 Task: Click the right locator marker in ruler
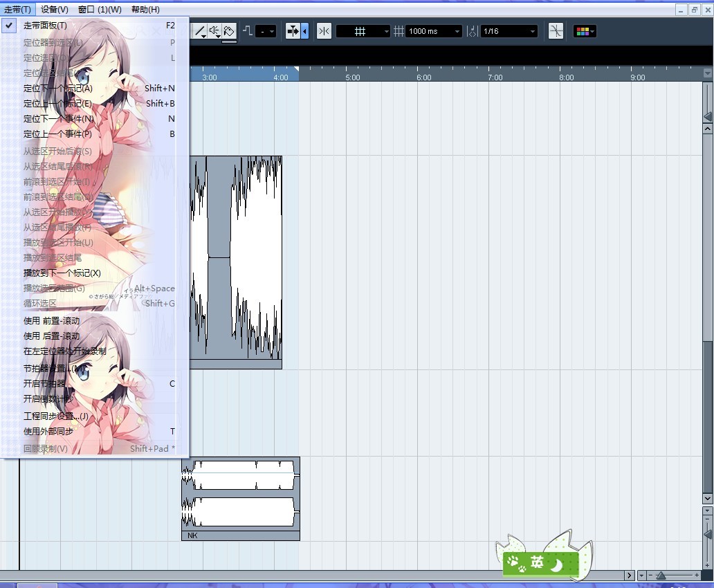click(x=296, y=69)
